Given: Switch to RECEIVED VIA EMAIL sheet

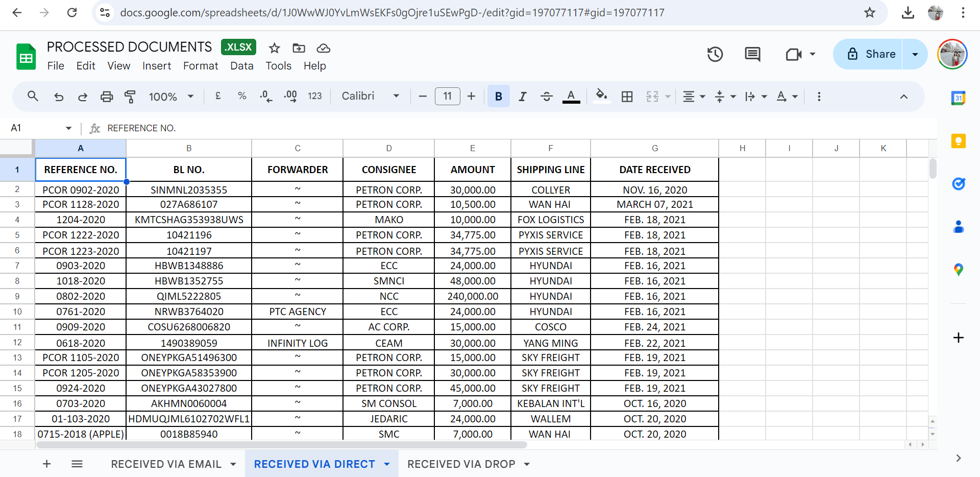Looking at the screenshot, I should pos(166,464).
